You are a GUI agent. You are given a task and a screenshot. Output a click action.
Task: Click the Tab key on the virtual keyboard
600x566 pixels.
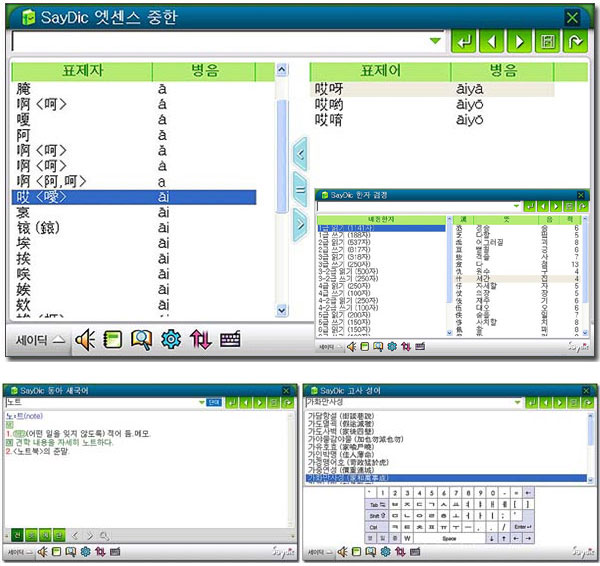[377, 505]
